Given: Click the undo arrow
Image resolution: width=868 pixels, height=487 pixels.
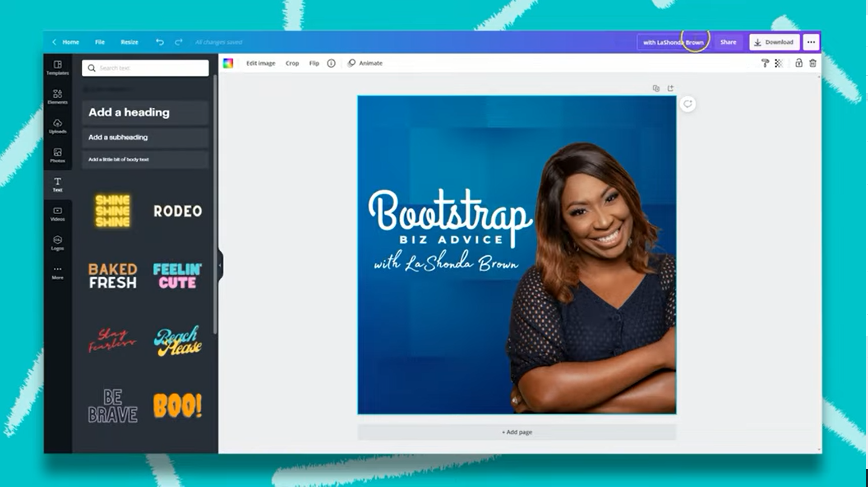Looking at the screenshot, I should [160, 42].
